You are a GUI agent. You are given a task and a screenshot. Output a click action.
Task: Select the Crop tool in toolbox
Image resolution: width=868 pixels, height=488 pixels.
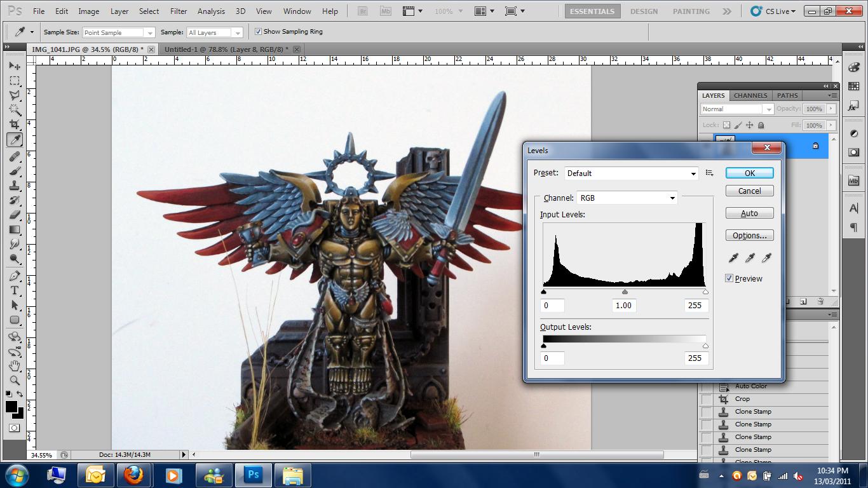(x=15, y=125)
